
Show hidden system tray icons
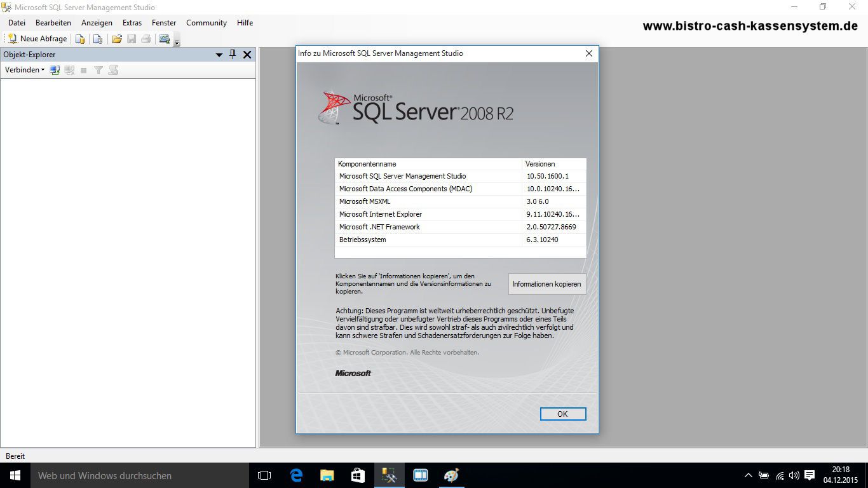click(748, 475)
